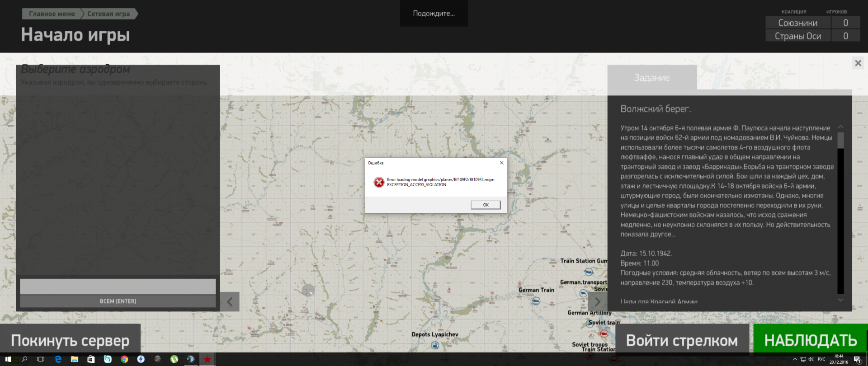The height and width of the screenshot is (366, 868).
Task: Select the Страны Оси coalition row
Action: point(812,36)
